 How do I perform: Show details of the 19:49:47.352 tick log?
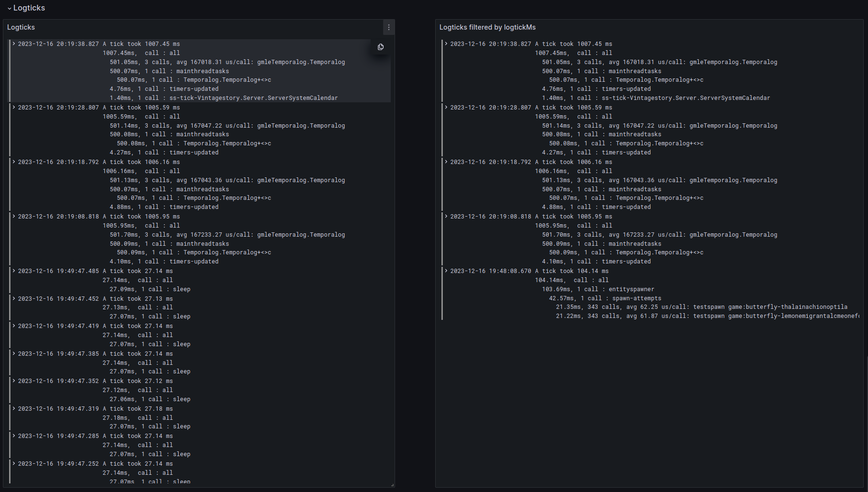click(x=14, y=381)
